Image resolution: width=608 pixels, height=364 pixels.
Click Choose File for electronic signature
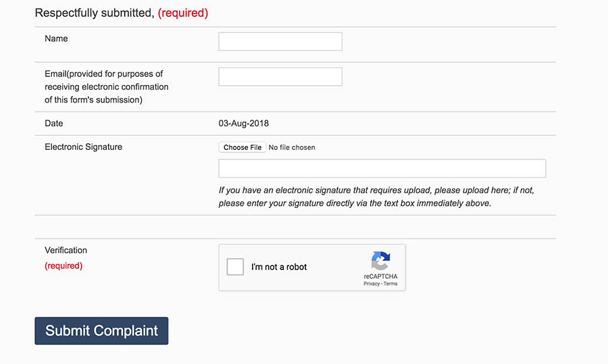243,147
